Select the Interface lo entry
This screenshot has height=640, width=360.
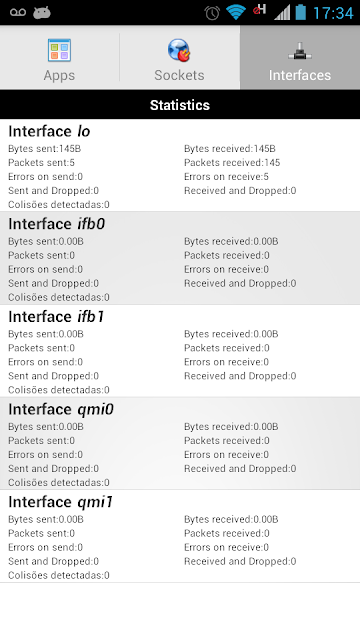(x=180, y=165)
